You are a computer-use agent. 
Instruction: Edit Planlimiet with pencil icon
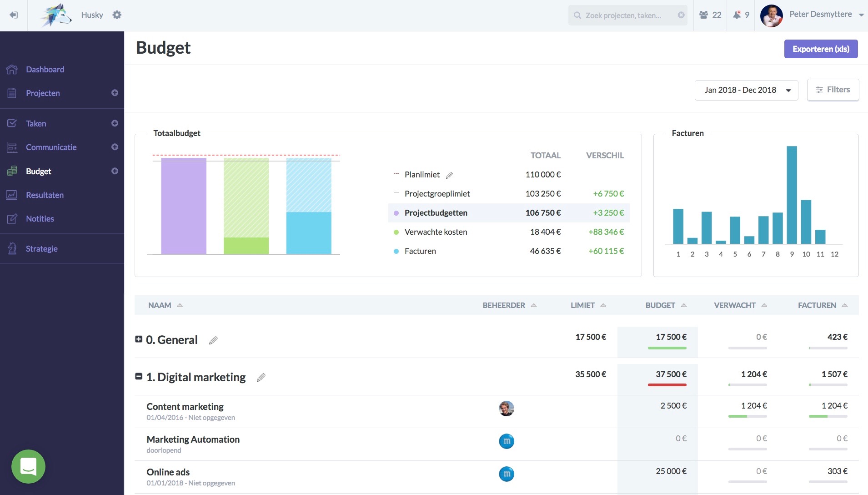pyautogui.click(x=449, y=175)
